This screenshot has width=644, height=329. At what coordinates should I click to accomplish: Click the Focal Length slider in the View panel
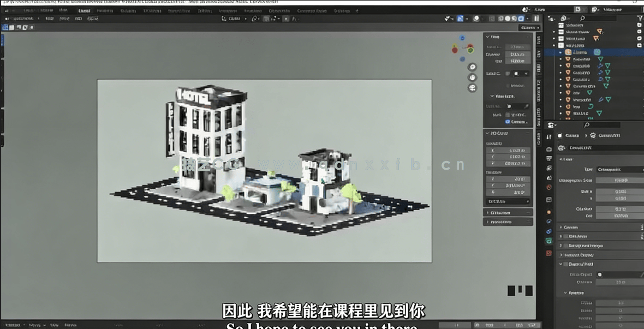[x=517, y=47]
